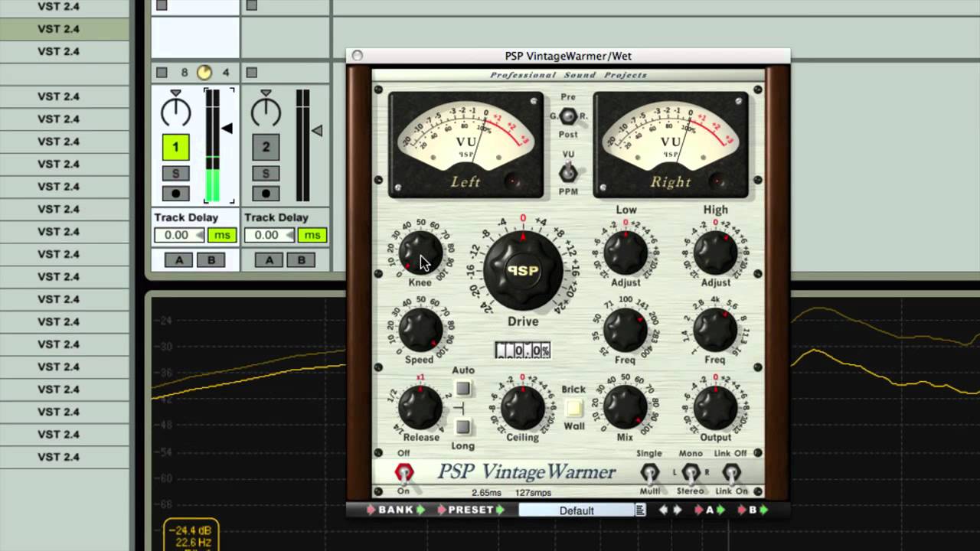The width and height of the screenshot is (980, 551).
Task: Click the yellow knob between 8 and 4
Action: (x=204, y=73)
